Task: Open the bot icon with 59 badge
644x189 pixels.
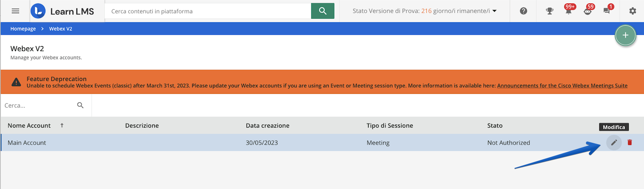Action: (x=588, y=11)
